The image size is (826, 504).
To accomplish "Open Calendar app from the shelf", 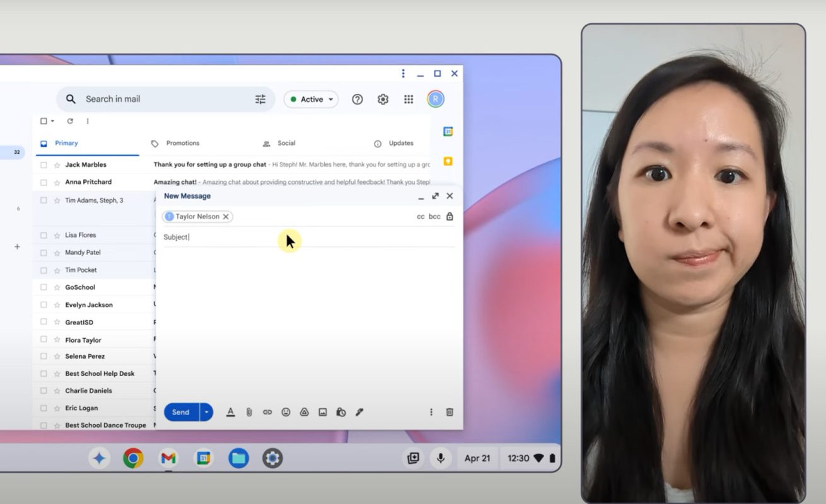I will click(x=203, y=458).
